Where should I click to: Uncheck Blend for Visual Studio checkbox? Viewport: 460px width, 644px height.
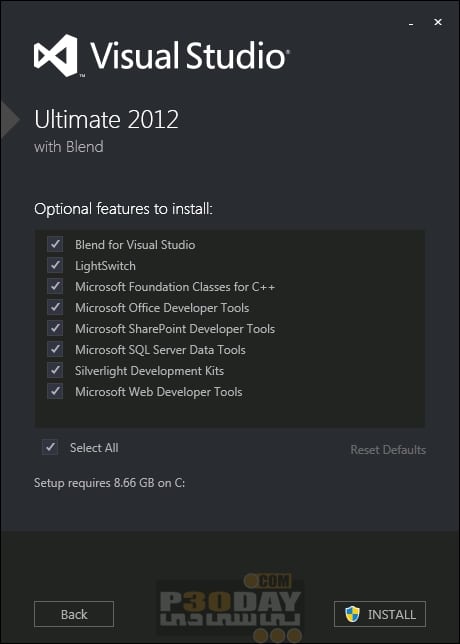[x=55, y=244]
